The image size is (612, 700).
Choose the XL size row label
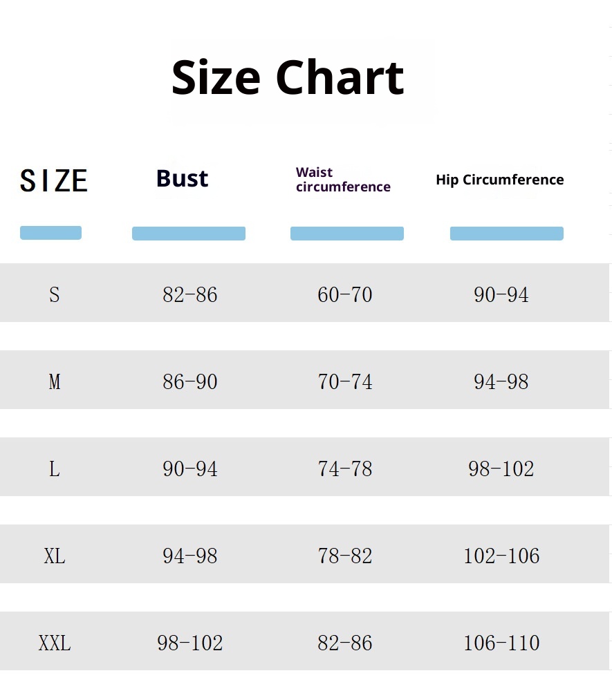pyautogui.click(x=55, y=556)
